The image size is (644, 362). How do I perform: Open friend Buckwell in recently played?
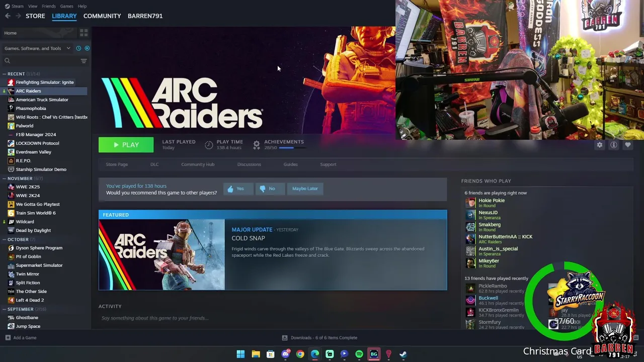tap(488, 298)
